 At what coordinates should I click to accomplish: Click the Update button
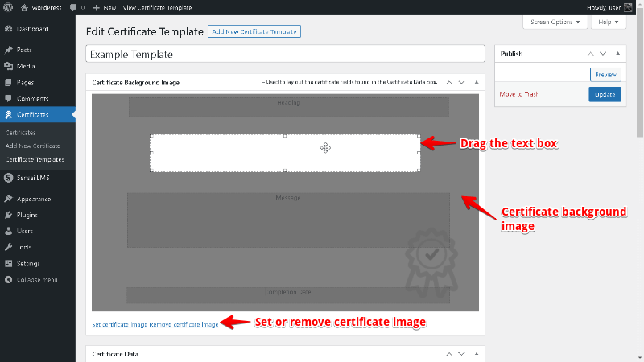[605, 94]
